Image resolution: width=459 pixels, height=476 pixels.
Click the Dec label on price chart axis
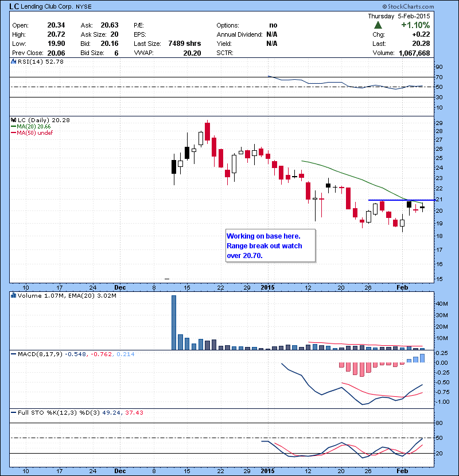pyautogui.click(x=120, y=287)
